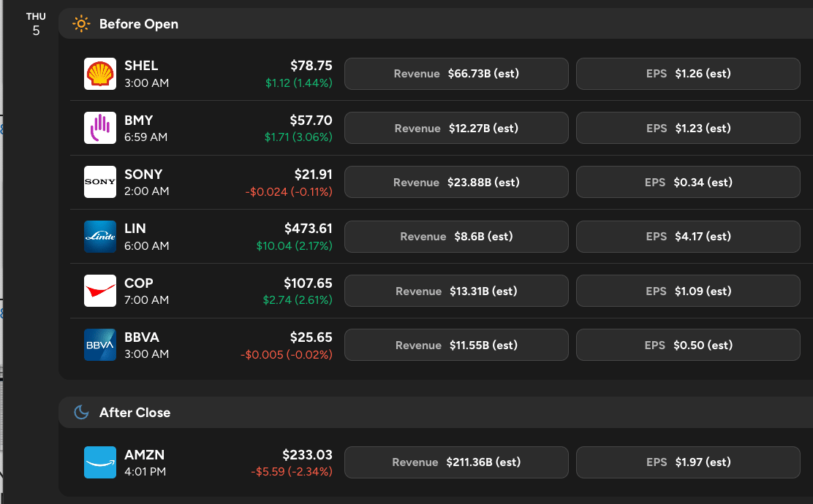
Task: Select the SHEL ticker symbol
Action: 141,66
